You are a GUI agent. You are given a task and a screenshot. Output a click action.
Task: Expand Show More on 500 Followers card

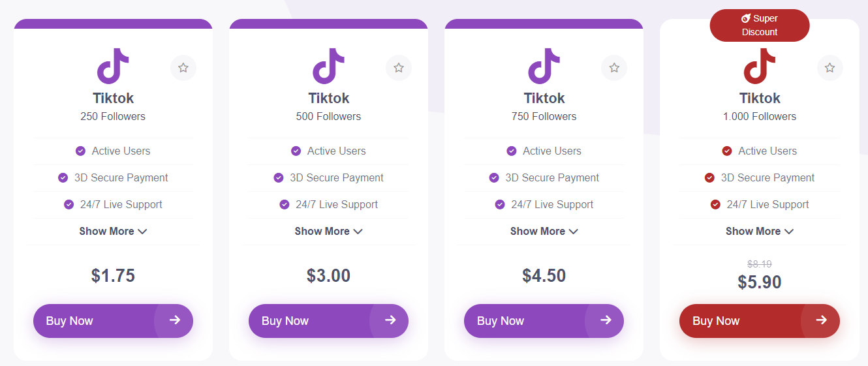328,232
